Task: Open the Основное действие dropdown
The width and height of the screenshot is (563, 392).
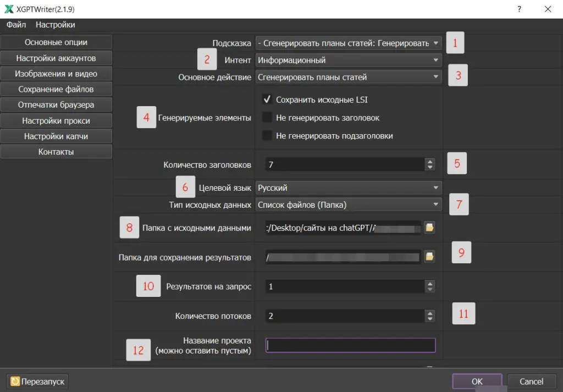Action: click(x=349, y=77)
